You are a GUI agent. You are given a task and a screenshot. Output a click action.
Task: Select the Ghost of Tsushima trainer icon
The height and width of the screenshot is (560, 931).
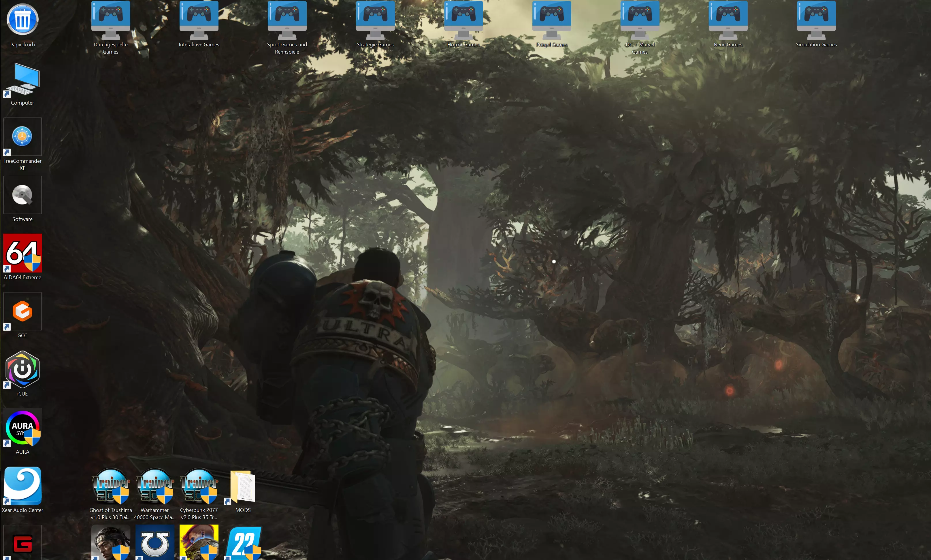coord(111,486)
